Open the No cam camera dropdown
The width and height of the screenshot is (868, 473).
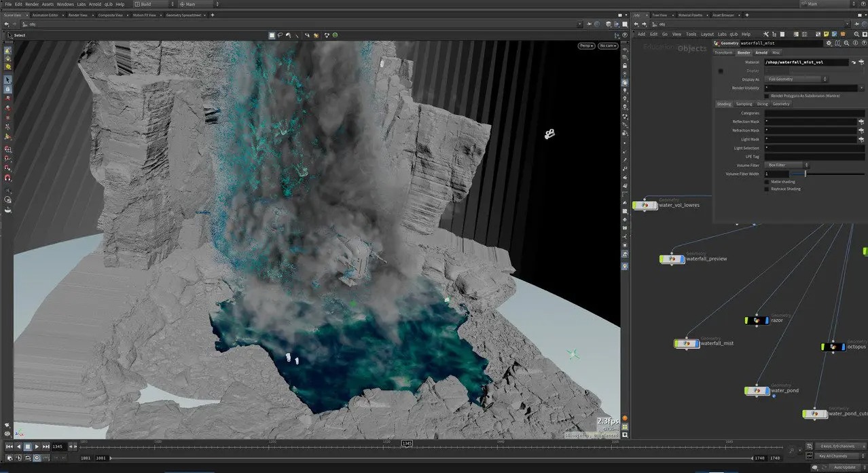point(608,45)
